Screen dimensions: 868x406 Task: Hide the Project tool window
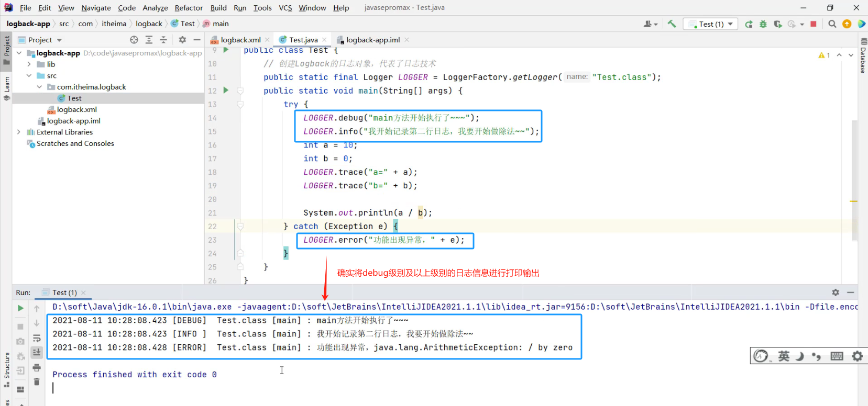tap(197, 40)
